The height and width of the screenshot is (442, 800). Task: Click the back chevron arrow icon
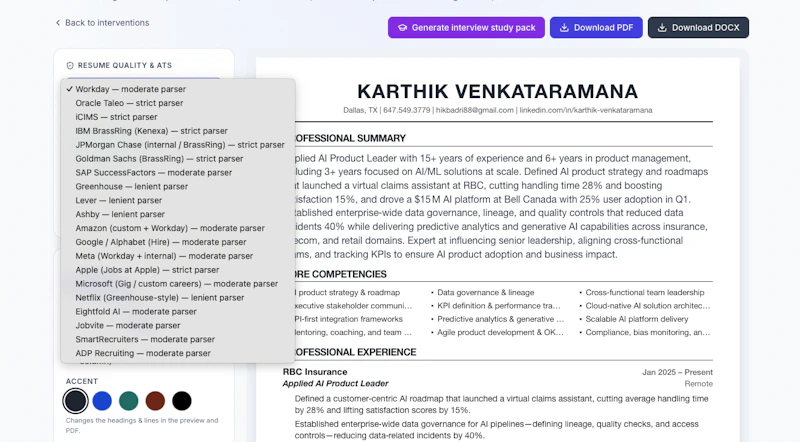pos(58,23)
